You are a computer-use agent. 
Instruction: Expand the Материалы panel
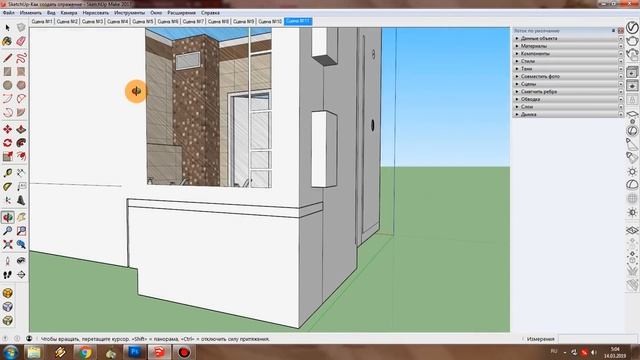(567, 46)
